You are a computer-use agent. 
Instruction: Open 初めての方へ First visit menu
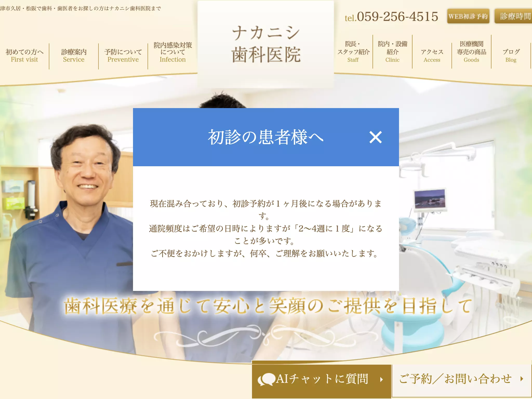pyautogui.click(x=24, y=56)
